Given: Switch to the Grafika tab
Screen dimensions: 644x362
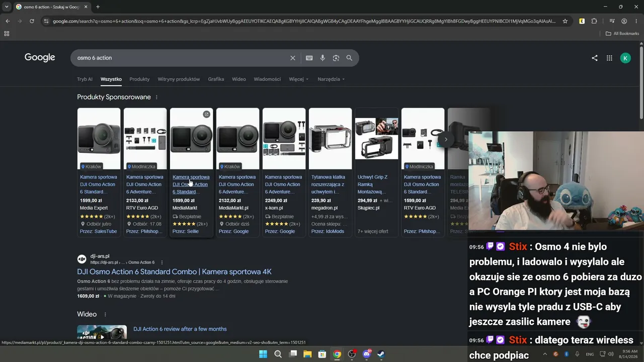Looking at the screenshot, I should [x=216, y=79].
